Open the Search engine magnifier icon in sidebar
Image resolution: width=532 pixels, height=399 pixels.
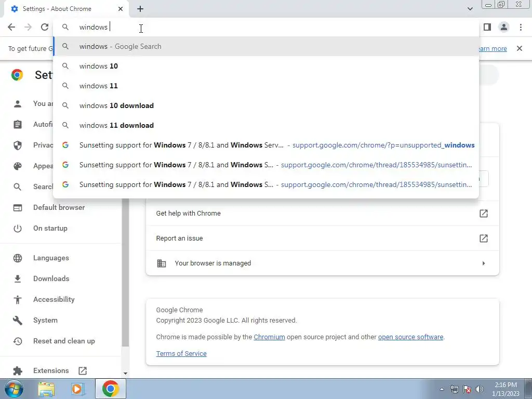tap(17, 187)
